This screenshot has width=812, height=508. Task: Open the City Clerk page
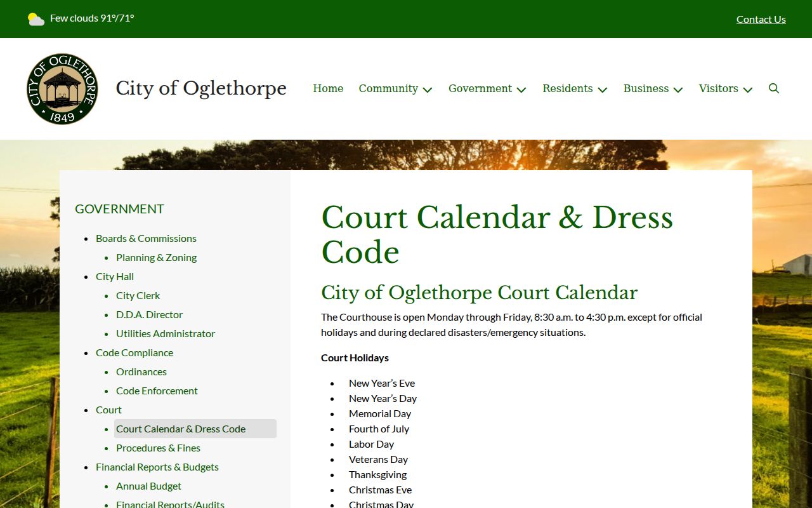(x=138, y=295)
